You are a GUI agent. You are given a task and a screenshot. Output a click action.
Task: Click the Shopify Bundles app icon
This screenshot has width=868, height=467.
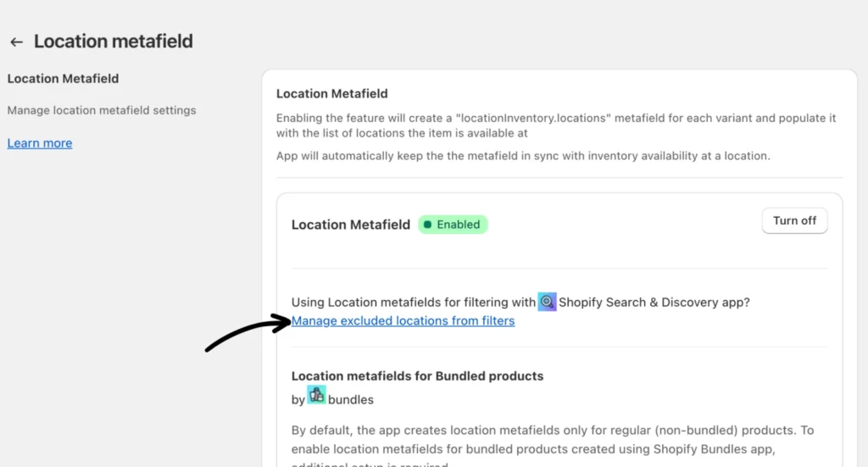point(316,394)
